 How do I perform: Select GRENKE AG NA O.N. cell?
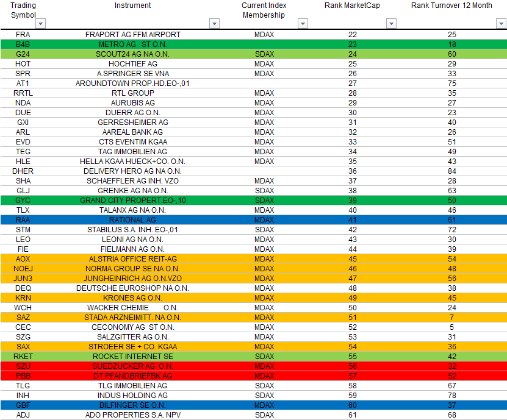coord(133,191)
